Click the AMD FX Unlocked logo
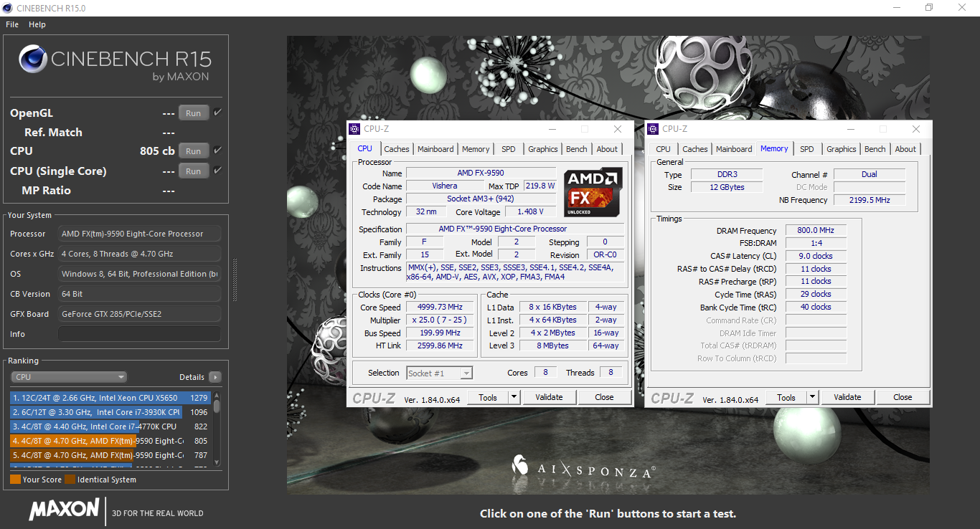Image resolution: width=980 pixels, height=529 pixels. click(593, 192)
